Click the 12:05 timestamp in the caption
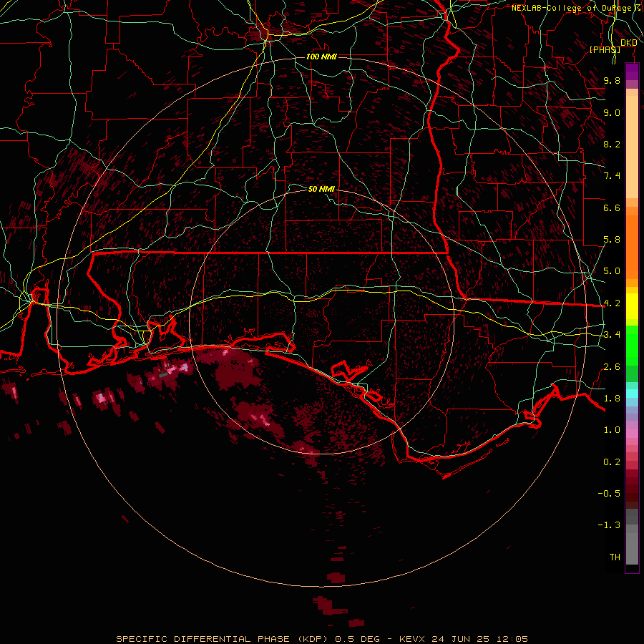 point(513,639)
